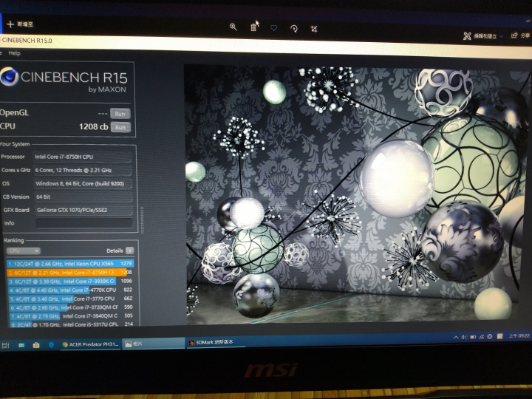Click the GFX Board field
The height and width of the screenshot is (399, 532).
pyautogui.click(x=83, y=210)
